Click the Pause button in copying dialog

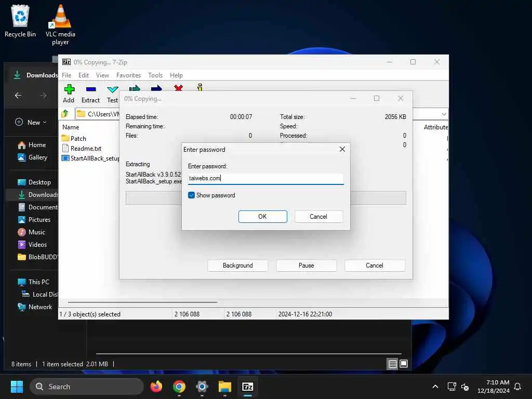pos(307,265)
